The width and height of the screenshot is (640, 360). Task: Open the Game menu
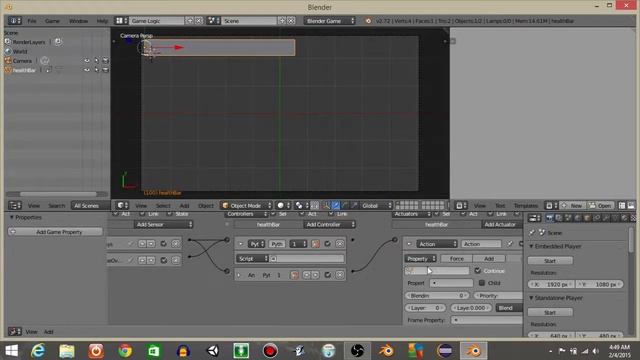tap(52, 21)
